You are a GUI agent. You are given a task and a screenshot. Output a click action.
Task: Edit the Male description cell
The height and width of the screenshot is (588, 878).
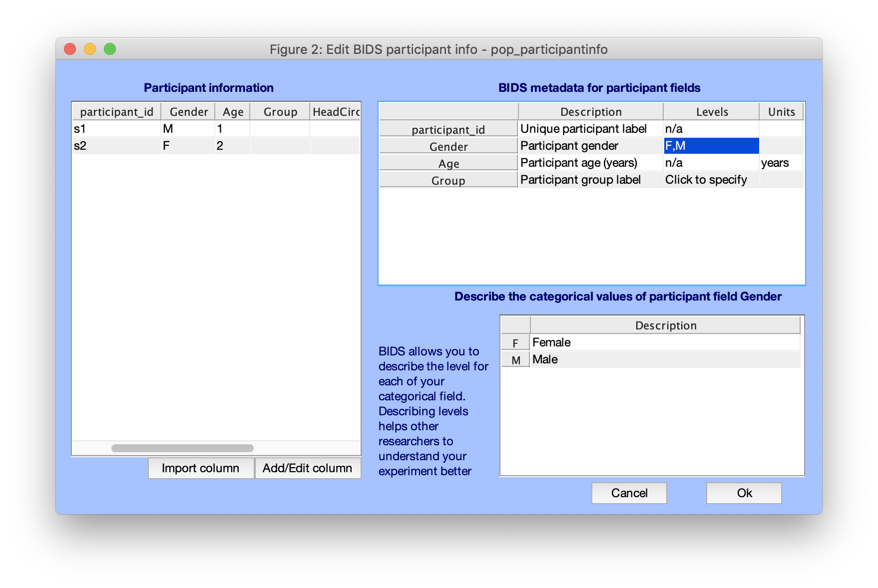tap(664, 359)
